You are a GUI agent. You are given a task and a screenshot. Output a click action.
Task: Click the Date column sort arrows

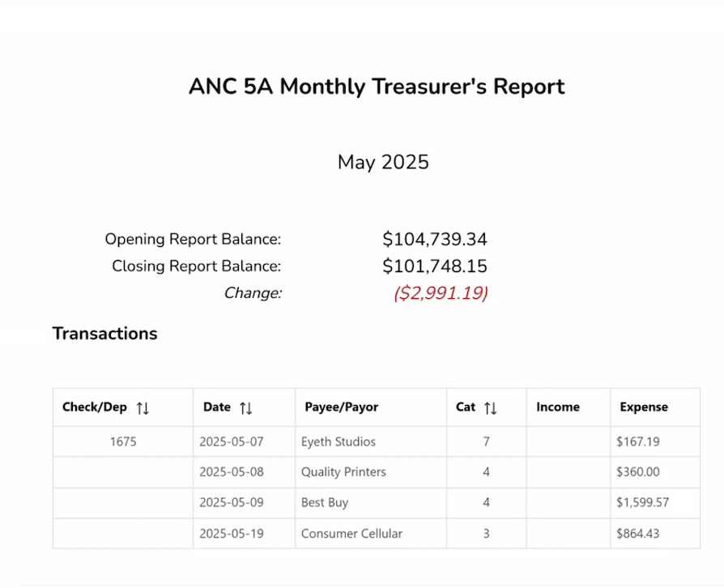click(x=246, y=408)
